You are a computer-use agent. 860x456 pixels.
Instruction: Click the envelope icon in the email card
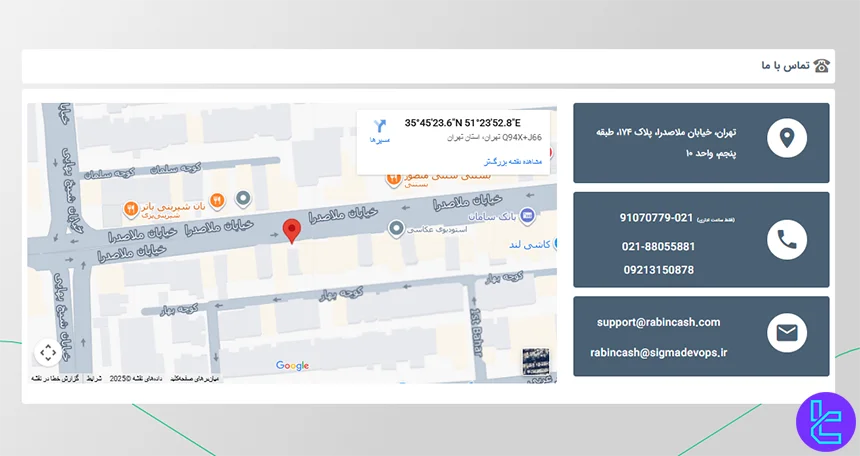(787, 333)
